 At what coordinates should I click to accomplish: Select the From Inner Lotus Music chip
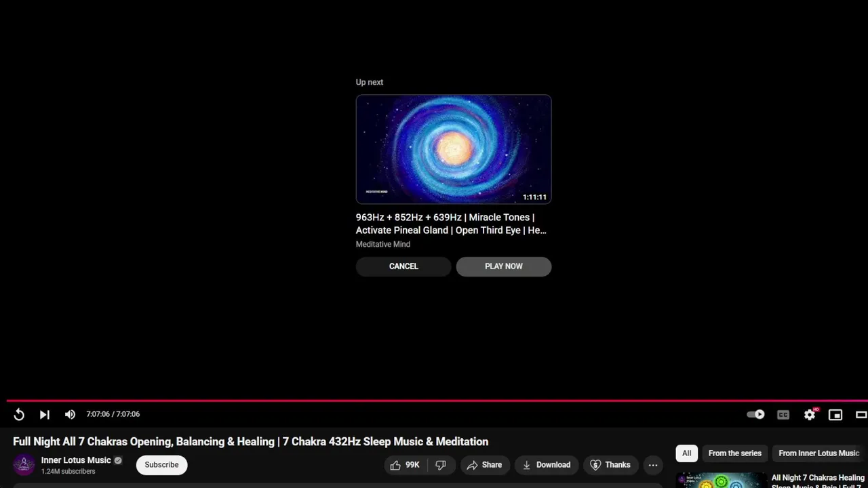coord(819,453)
